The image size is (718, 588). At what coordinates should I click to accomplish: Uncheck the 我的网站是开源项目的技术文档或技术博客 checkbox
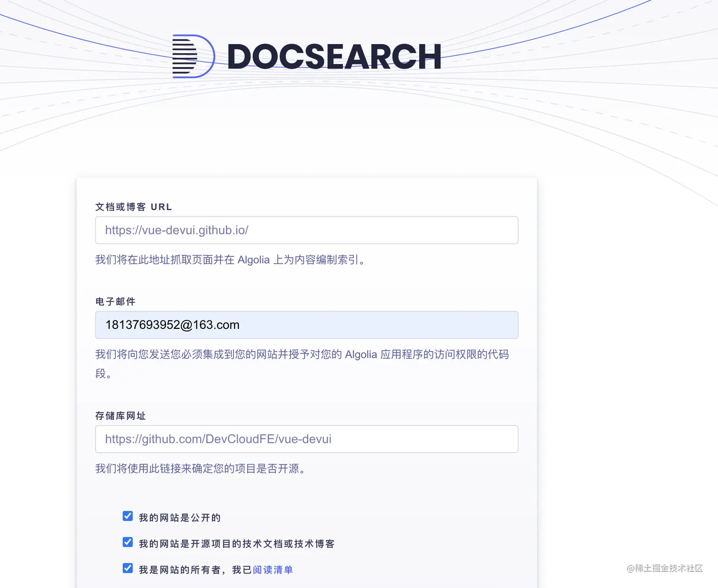pyautogui.click(x=128, y=542)
